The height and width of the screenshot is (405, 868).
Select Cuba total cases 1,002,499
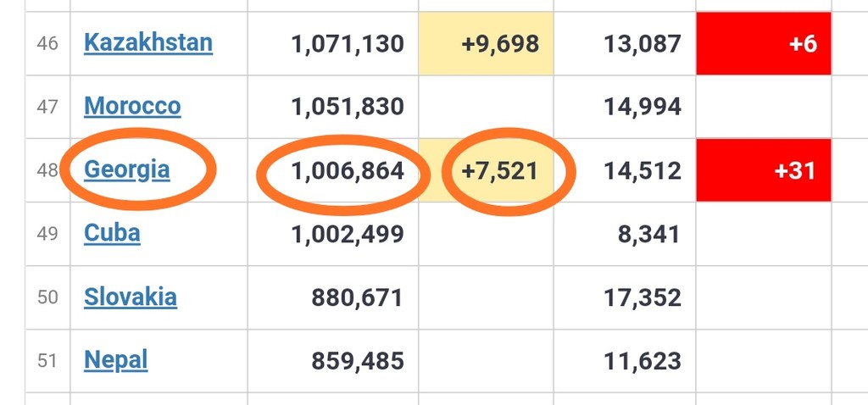click(x=348, y=234)
